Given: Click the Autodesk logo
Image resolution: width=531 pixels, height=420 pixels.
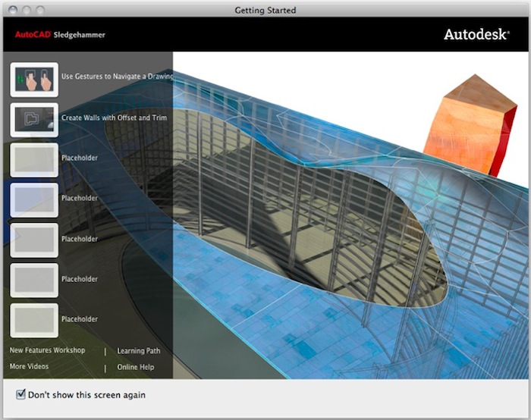Looking at the screenshot, I should 476,35.
